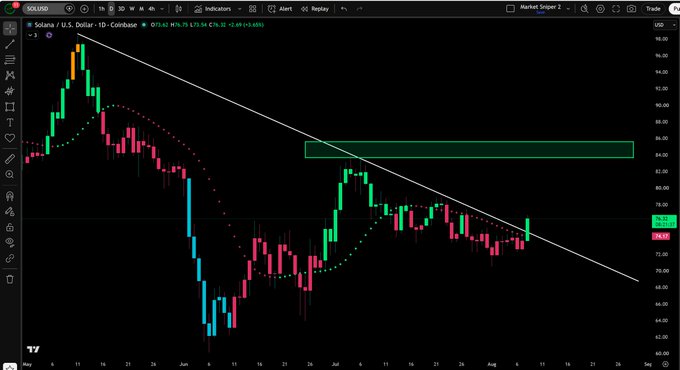Viewport: 680px width, 370px height.
Task: Select the rectangle shapes tool
Action: tap(10, 107)
